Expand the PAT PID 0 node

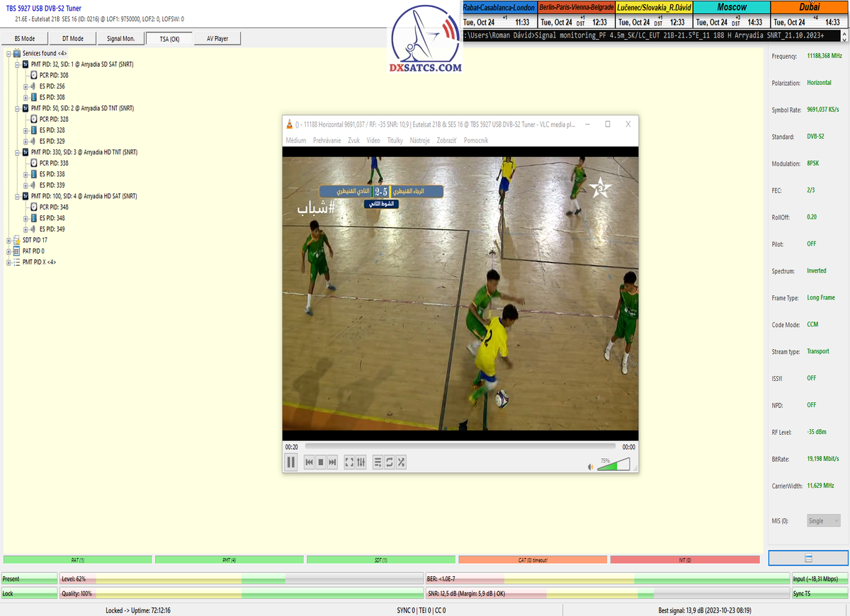click(x=9, y=251)
